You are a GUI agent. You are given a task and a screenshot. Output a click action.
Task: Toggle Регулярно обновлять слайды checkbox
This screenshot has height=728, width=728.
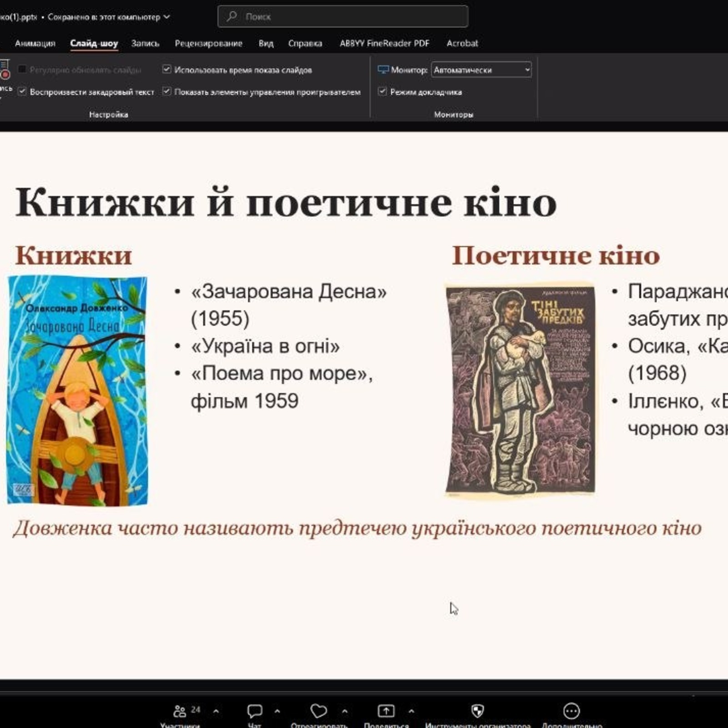click(22, 70)
